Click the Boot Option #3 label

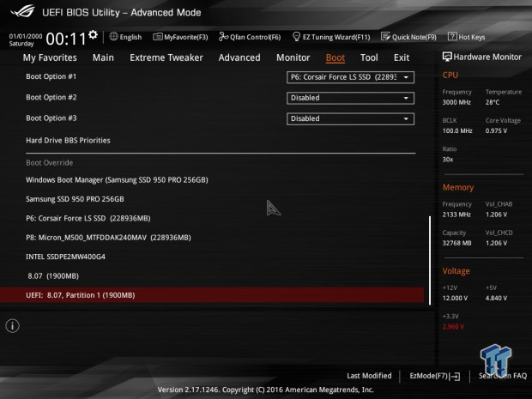pos(51,118)
